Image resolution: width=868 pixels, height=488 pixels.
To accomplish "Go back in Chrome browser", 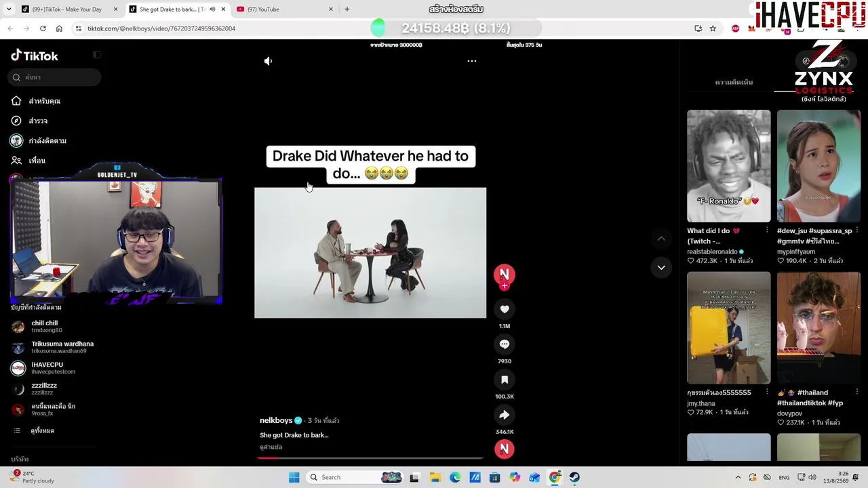I will tap(10, 28).
